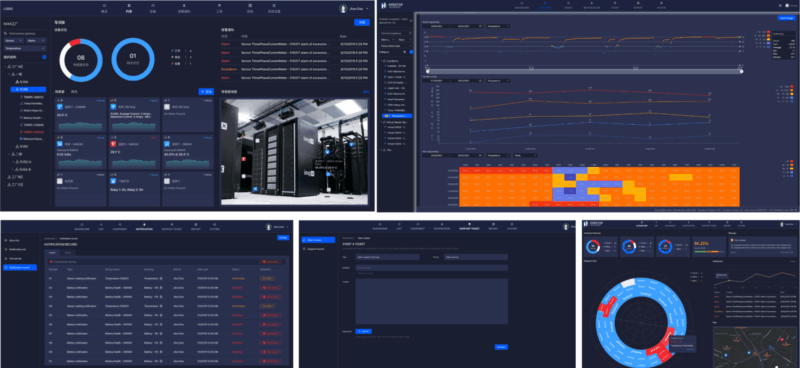Select highlighted blue tree item in server-room dashboard
Viewport: 800px width, 368px height.
click(28, 89)
